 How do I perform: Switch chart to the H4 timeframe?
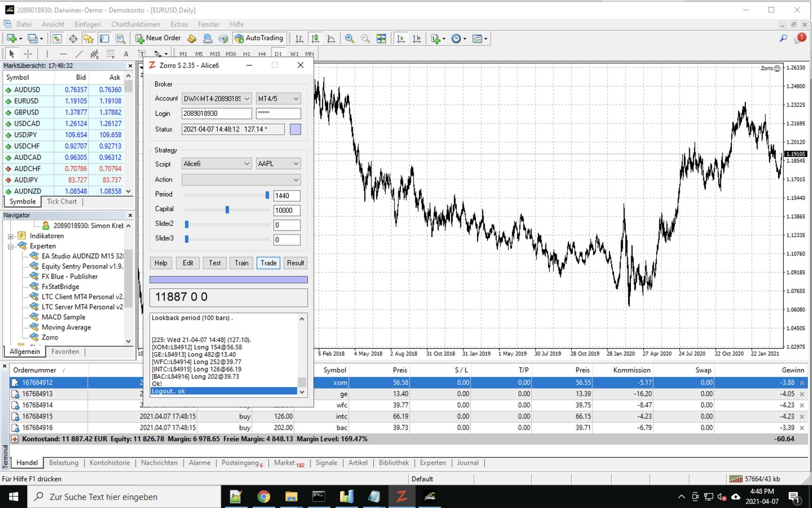click(262, 54)
